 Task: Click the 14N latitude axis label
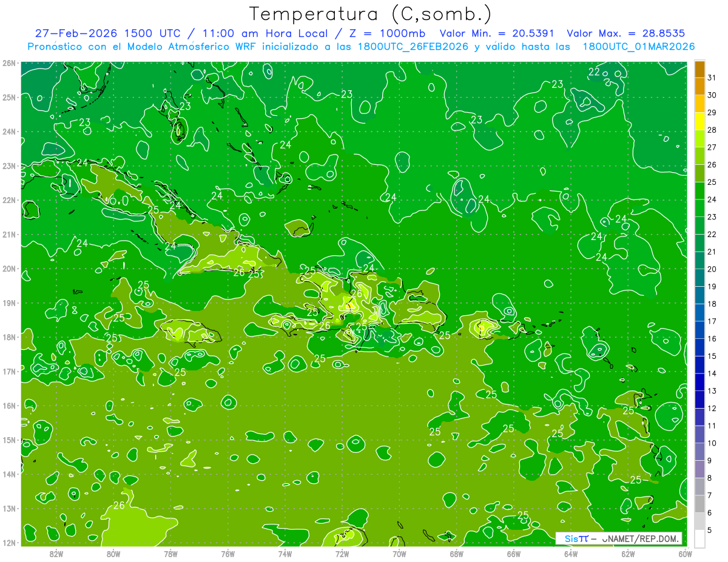click(9, 474)
